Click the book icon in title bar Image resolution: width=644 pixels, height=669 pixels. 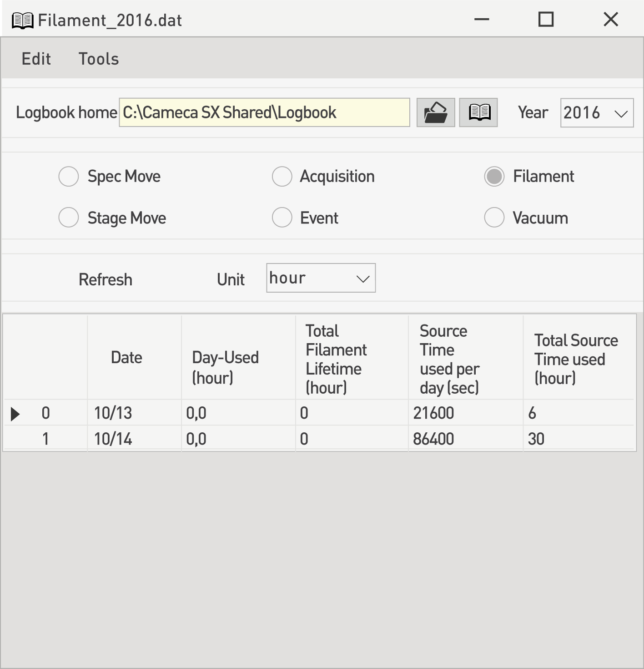[22, 20]
